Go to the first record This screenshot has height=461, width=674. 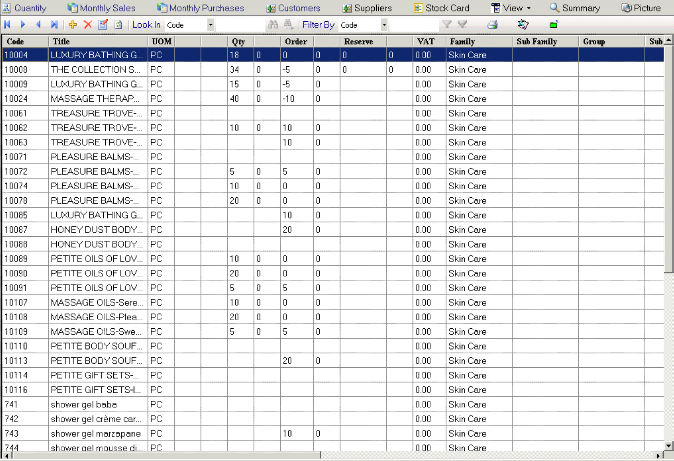pyautogui.click(x=9, y=23)
